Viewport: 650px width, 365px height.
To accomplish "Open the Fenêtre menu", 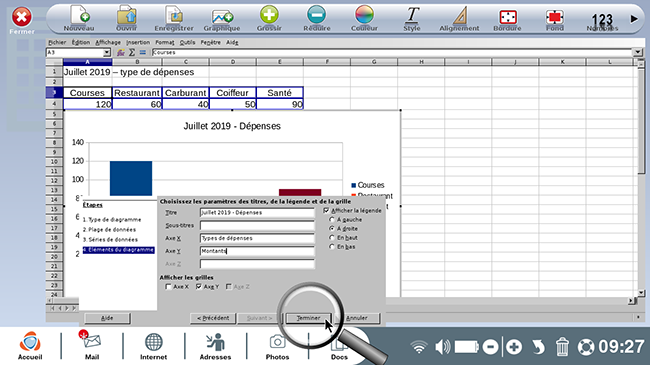I will (211, 42).
